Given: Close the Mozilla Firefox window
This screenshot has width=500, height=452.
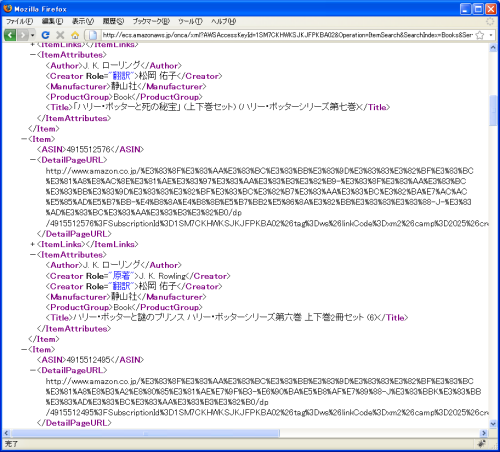Looking at the screenshot, I should tap(490, 9).
